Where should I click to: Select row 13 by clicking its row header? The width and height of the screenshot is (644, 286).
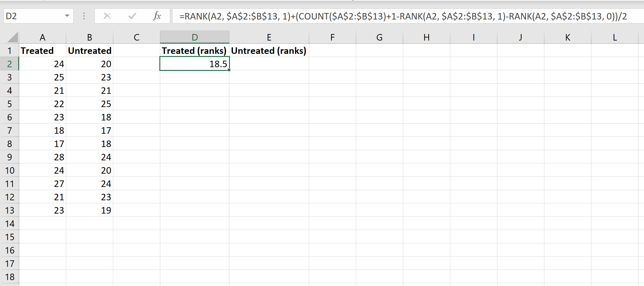tap(10, 210)
